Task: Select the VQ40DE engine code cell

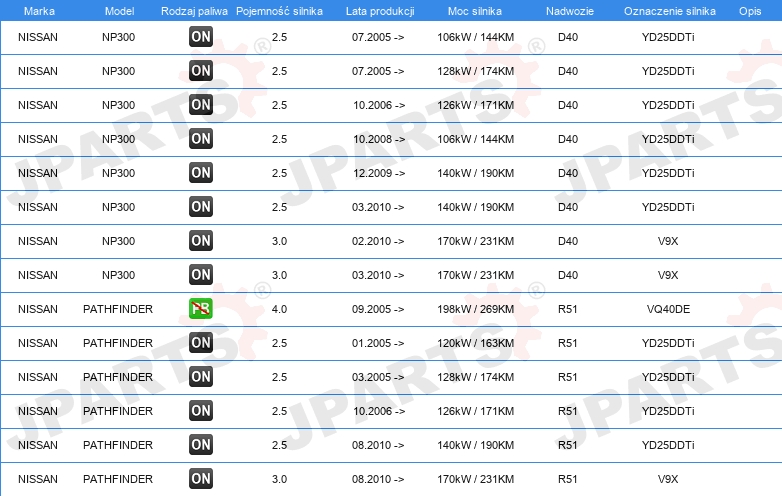Action: (668, 309)
